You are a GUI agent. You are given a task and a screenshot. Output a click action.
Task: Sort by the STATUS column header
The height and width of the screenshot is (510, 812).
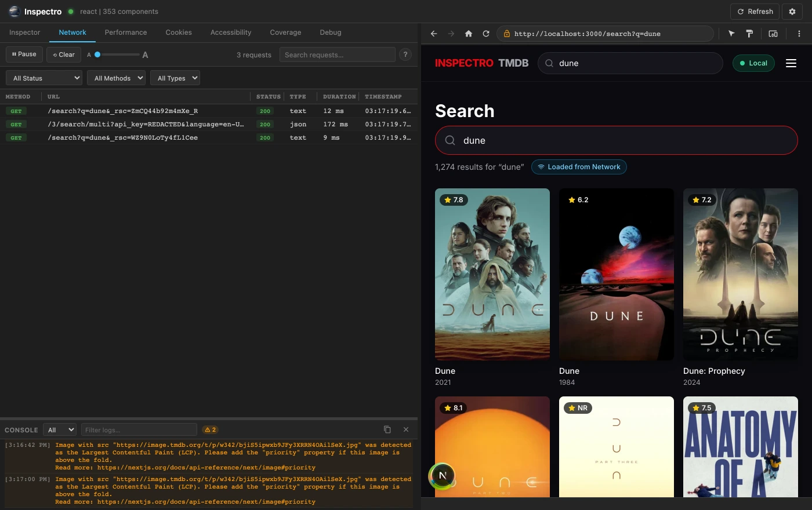pos(268,97)
